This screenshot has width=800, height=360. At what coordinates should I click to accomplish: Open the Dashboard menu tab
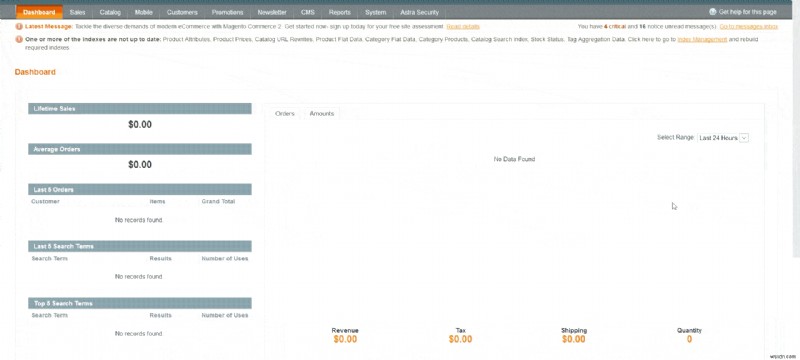39,12
